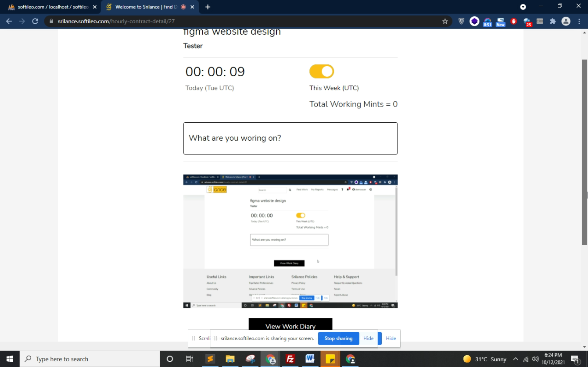Bookmark this page with the star icon
This screenshot has width=588, height=367.
[445, 21]
